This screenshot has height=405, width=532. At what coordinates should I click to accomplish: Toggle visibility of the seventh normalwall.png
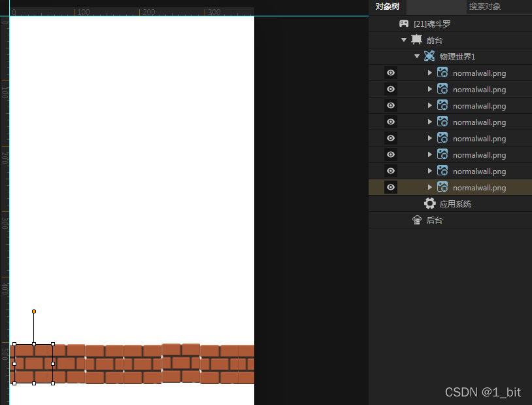(391, 171)
